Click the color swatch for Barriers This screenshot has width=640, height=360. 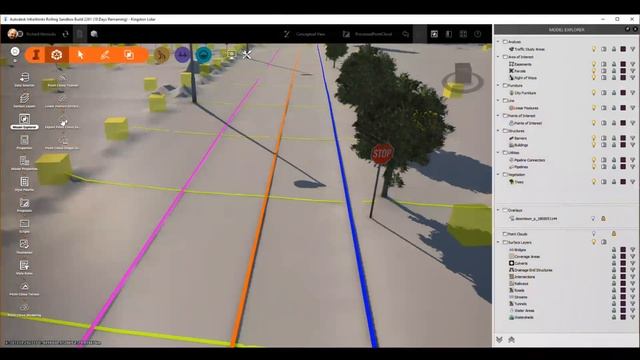click(x=623, y=138)
